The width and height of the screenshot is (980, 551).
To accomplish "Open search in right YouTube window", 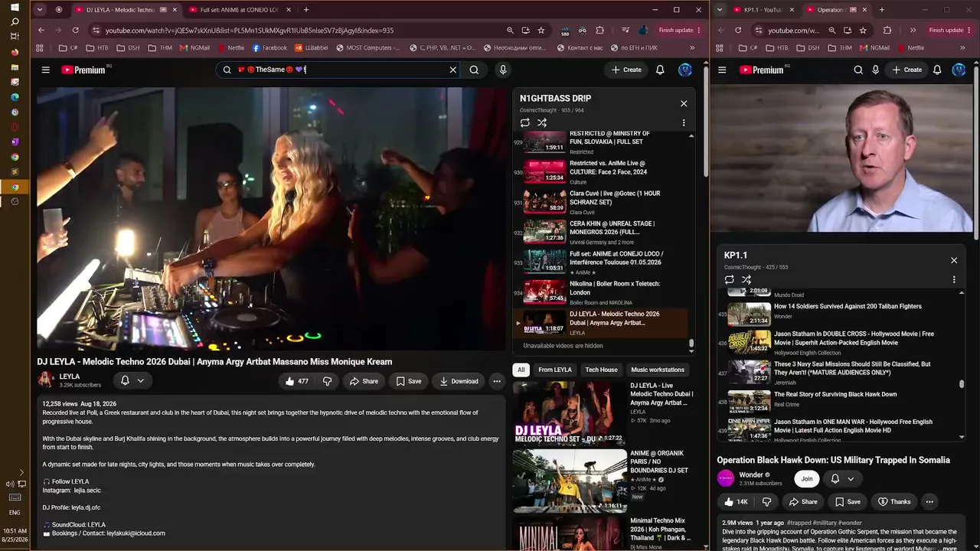I will [x=858, y=70].
